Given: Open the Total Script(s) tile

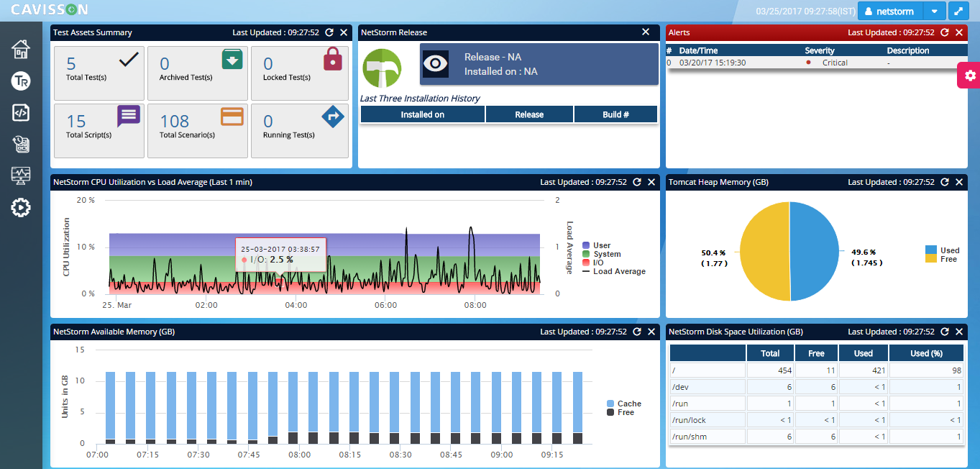Looking at the screenshot, I should click(99, 131).
